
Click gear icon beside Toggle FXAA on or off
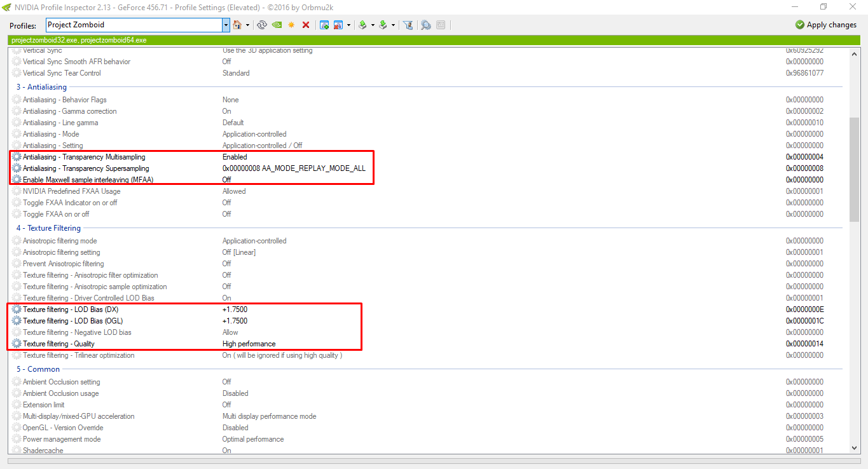[17, 214]
